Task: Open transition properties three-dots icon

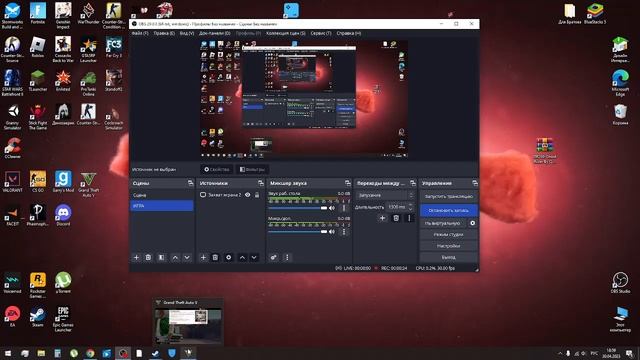Action: pos(409,218)
